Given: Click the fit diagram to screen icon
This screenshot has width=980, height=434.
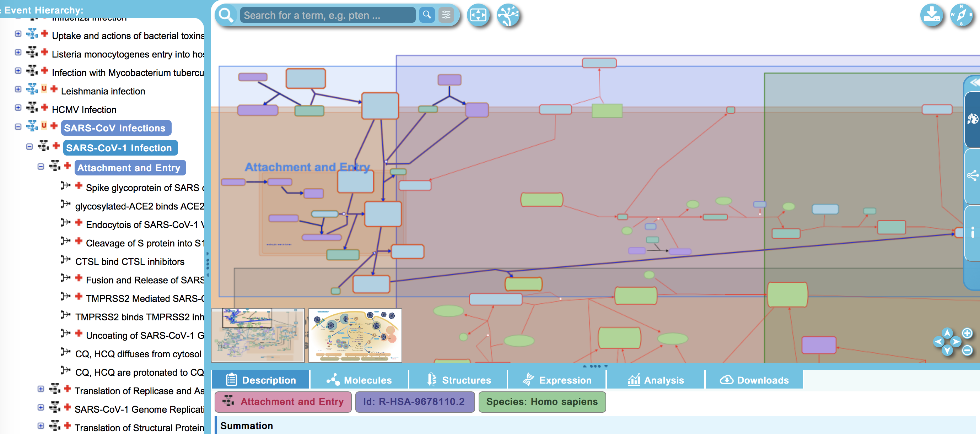Looking at the screenshot, I should pos(478,15).
